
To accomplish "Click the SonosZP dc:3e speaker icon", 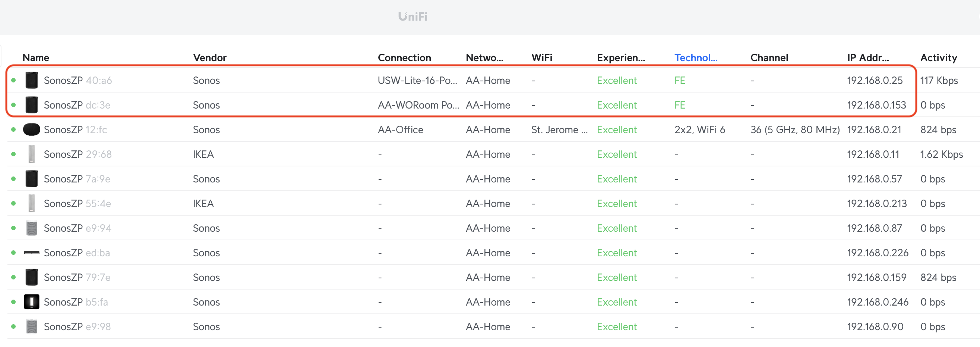I will (32, 105).
